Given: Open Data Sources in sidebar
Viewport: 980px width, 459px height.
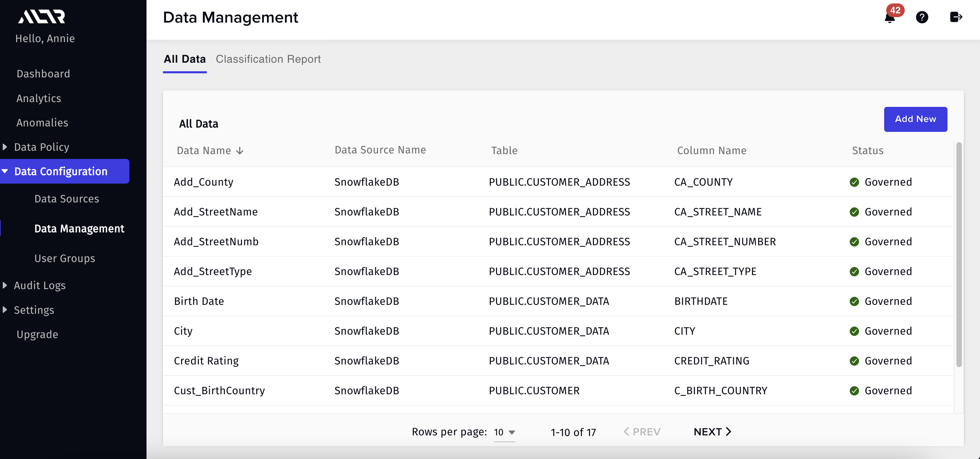Looking at the screenshot, I should [x=66, y=199].
